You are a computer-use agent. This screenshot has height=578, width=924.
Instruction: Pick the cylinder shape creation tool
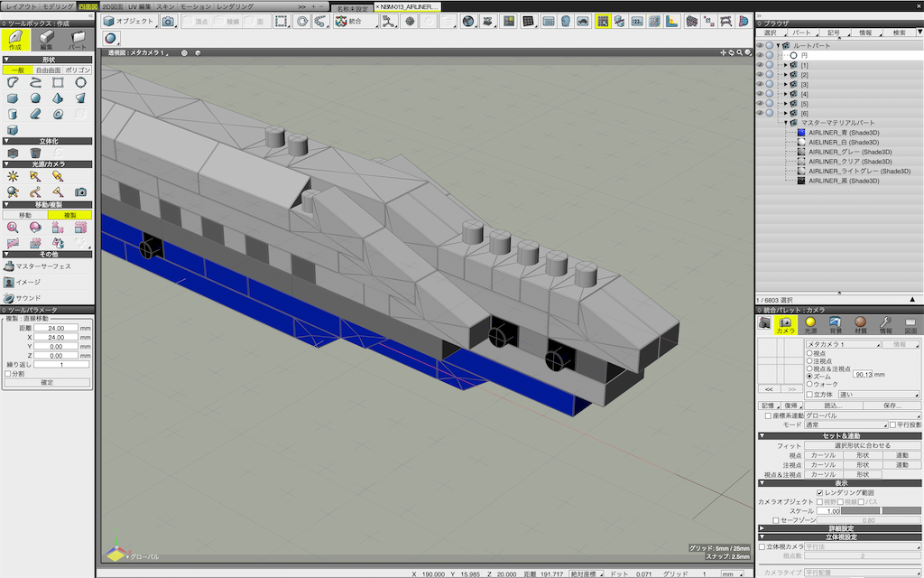13,114
